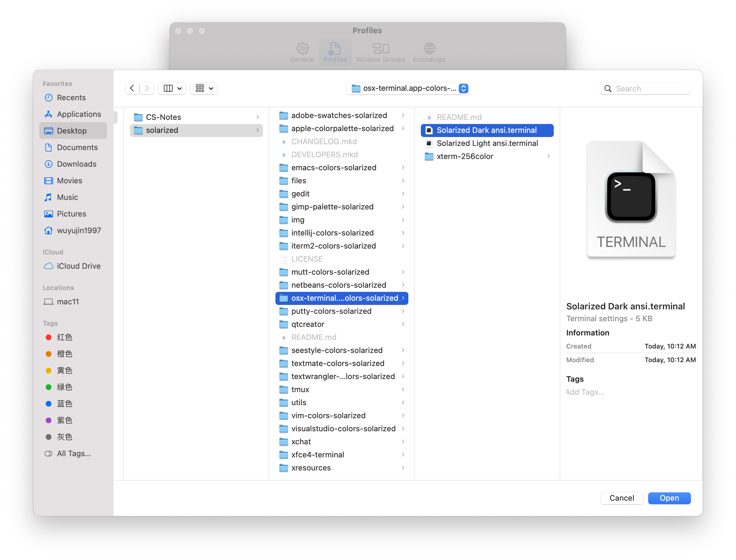The width and height of the screenshot is (736, 560).
Task: Click the Open button
Action: tap(669, 498)
